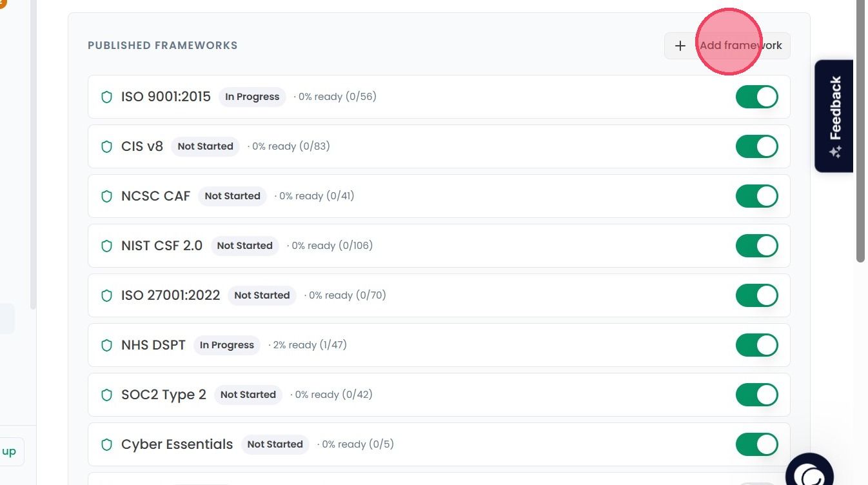Select the SOC2 Type 2 framework title

tap(164, 395)
